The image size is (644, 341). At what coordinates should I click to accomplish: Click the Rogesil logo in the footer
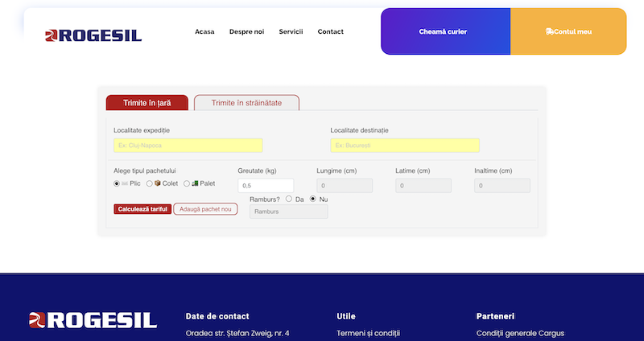click(93, 319)
